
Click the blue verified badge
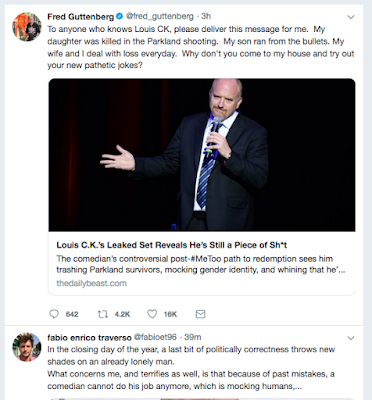coord(119,16)
